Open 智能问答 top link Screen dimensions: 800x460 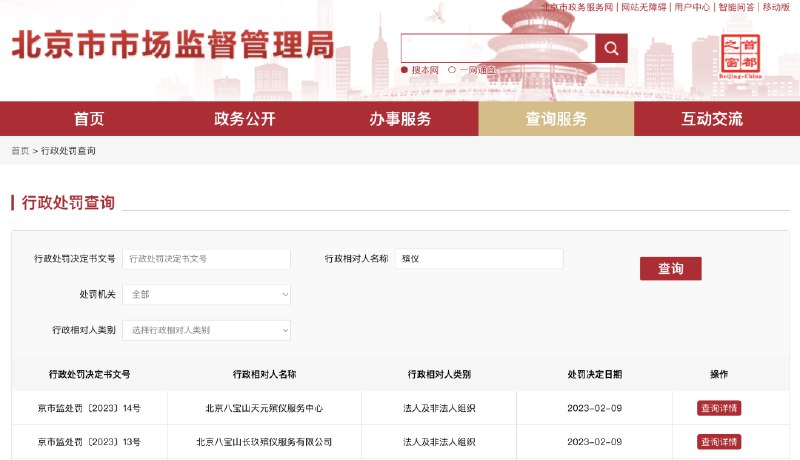(x=736, y=7)
